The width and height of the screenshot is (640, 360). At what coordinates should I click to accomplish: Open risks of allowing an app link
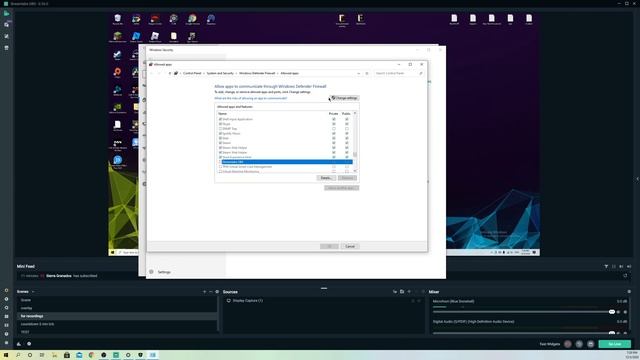(x=251, y=98)
